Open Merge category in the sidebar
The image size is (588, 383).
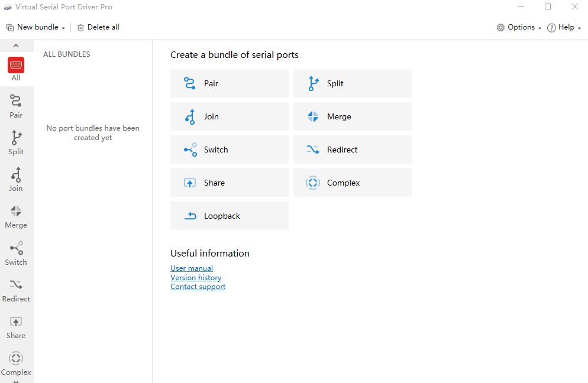(16, 216)
